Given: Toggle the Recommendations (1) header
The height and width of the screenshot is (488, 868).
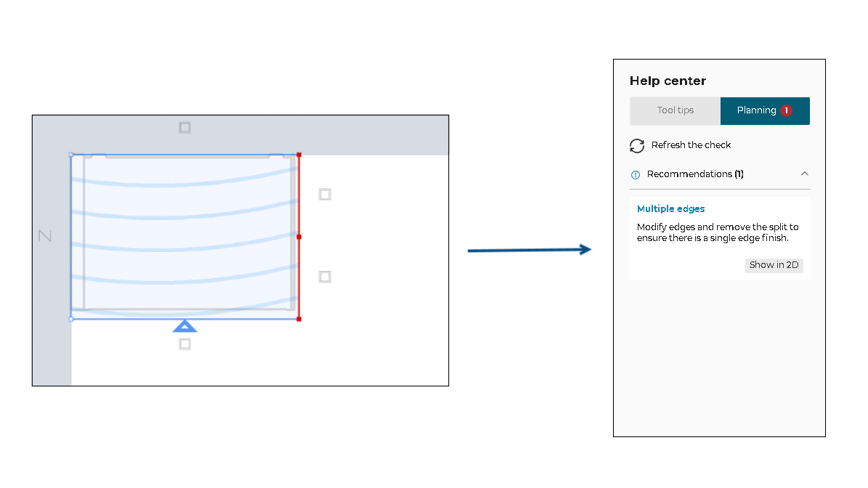Looking at the screenshot, I should [695, 174].
